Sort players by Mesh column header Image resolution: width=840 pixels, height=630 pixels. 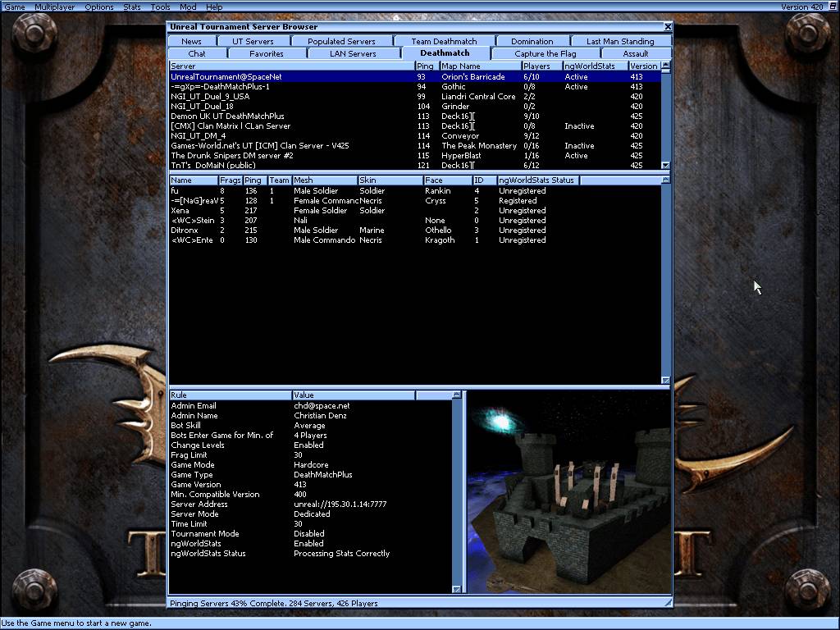(325, 180)
